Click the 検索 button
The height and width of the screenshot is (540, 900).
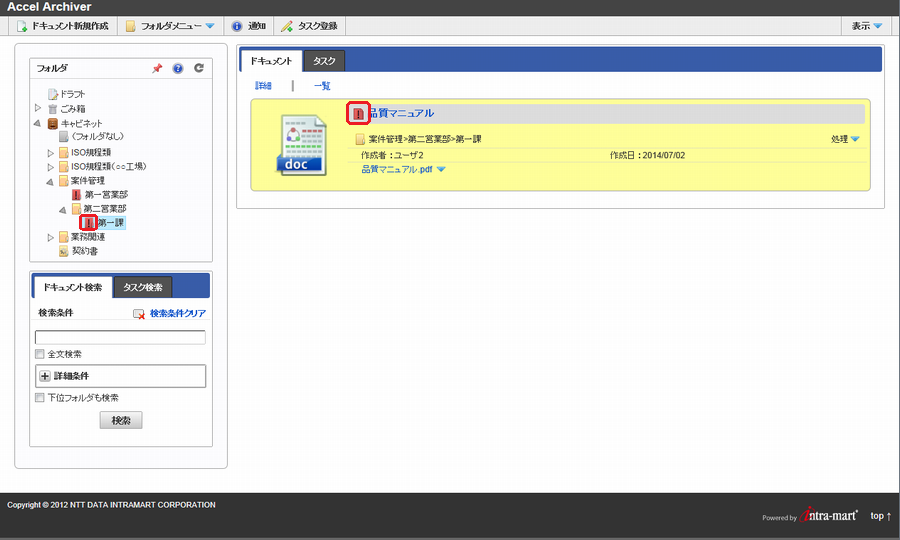tap(121, 421)
